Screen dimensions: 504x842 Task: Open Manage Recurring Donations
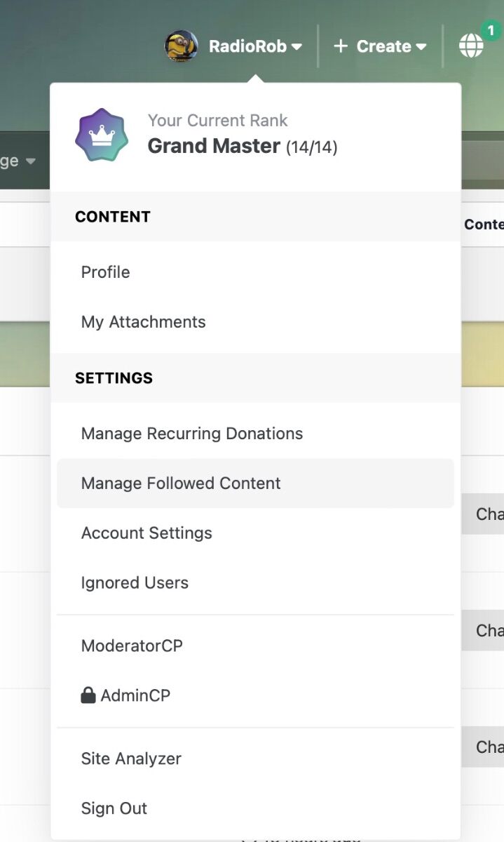point(255,434)
